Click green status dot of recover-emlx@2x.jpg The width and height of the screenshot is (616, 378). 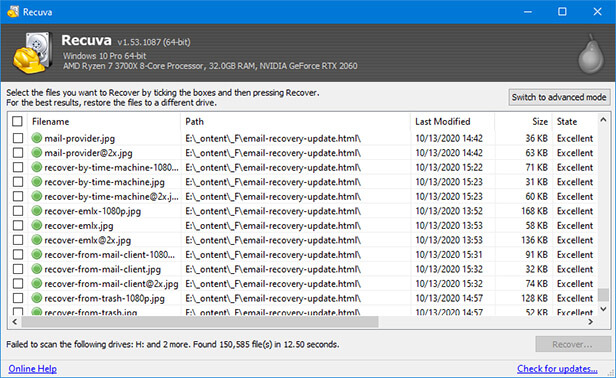pyautogui.click(x=37, y=240)
